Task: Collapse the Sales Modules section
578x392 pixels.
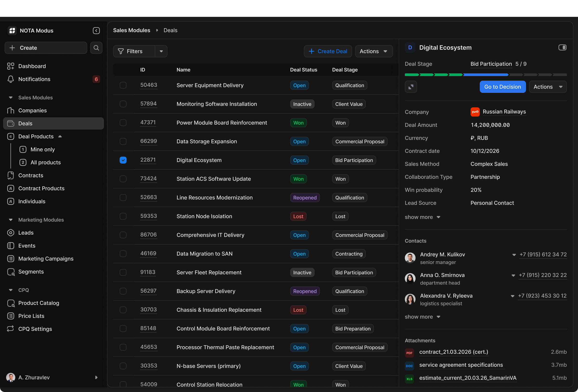Action: (10, 97)
